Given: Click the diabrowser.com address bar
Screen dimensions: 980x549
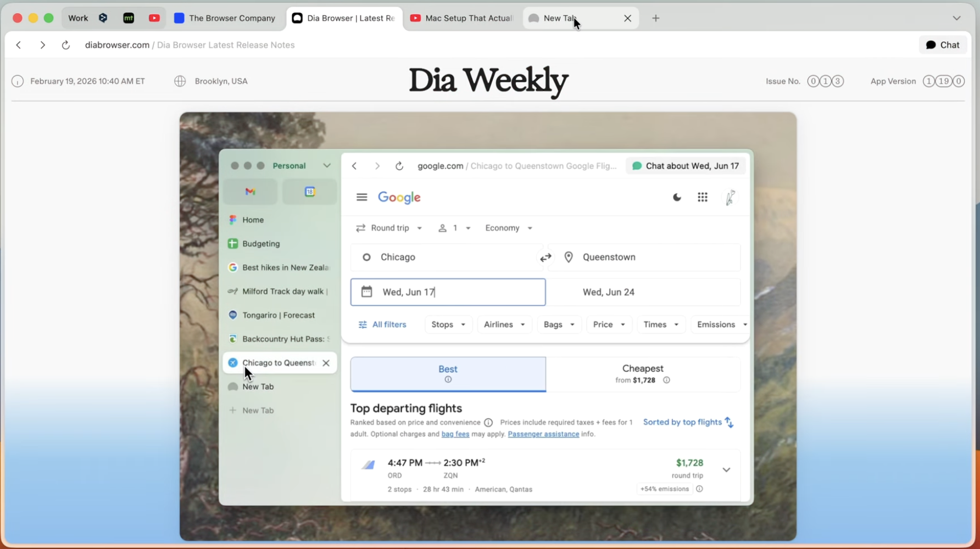Looking at the screenshot, I should 190,45.
